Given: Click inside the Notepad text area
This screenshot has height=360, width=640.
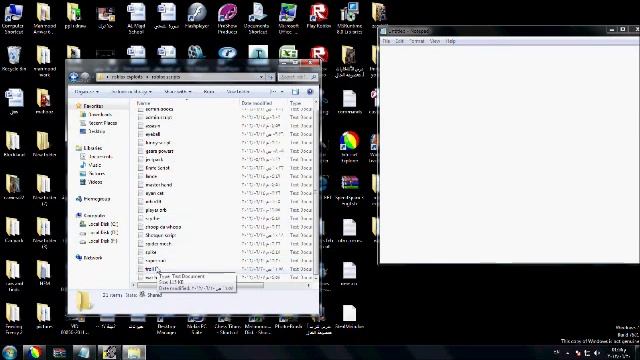Looking at the screenshot, I should point(509,154).
